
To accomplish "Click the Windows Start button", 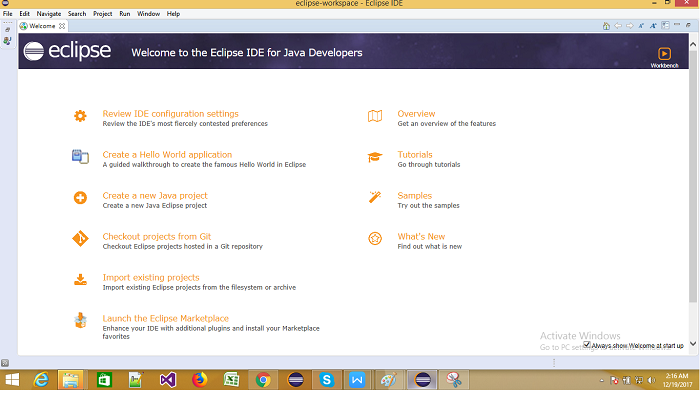I will (x=12, y=380).
